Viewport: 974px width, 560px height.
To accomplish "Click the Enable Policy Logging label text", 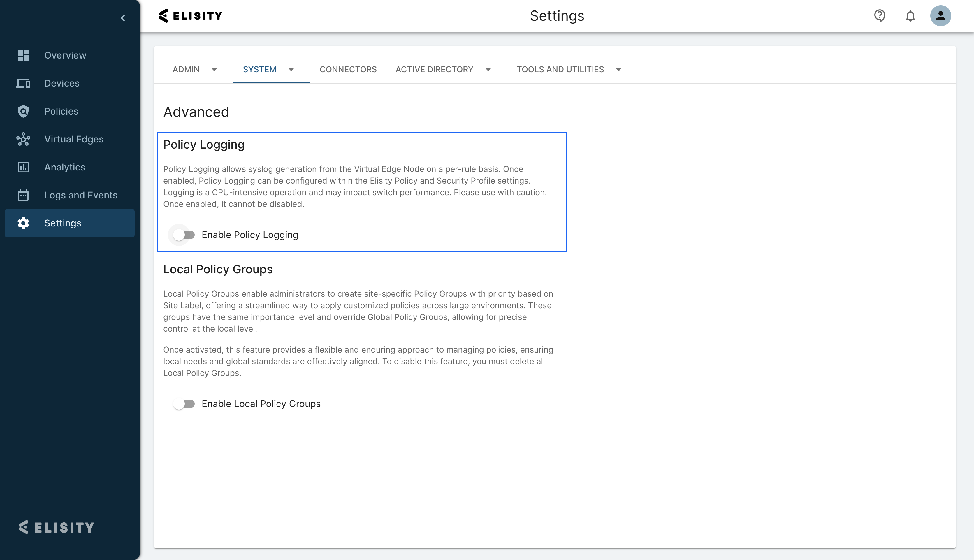I will tap(250, 235).
